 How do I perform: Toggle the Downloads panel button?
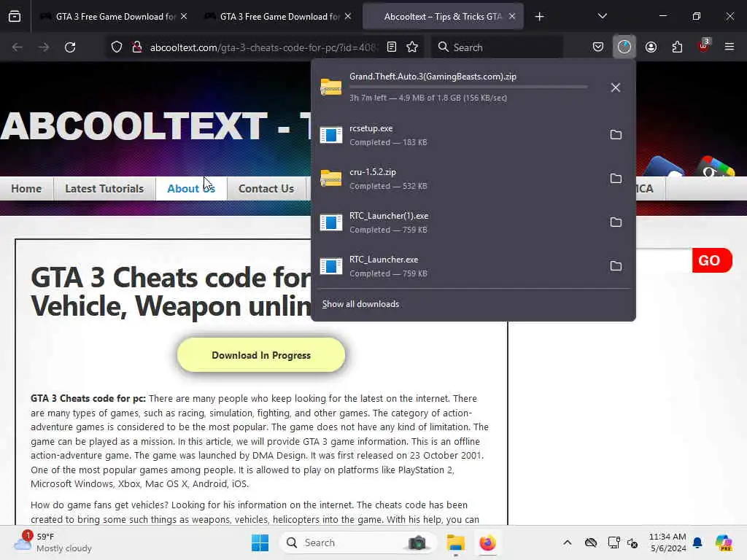pyautogui.click(x=624, y=47)
